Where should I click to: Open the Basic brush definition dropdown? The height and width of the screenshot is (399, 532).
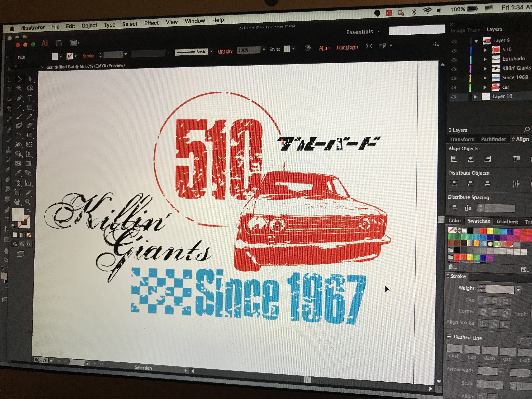[212, 51]
